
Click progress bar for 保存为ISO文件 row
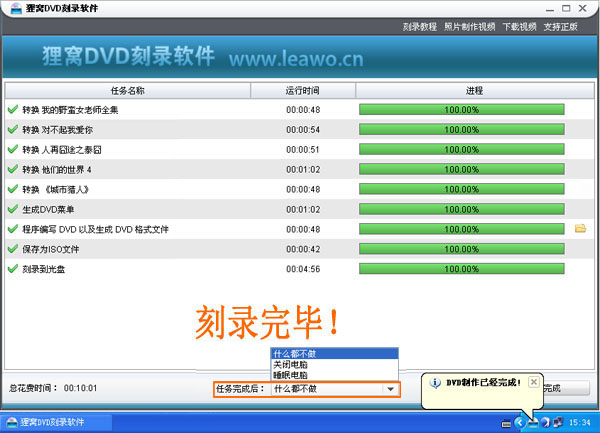point(461,249)
